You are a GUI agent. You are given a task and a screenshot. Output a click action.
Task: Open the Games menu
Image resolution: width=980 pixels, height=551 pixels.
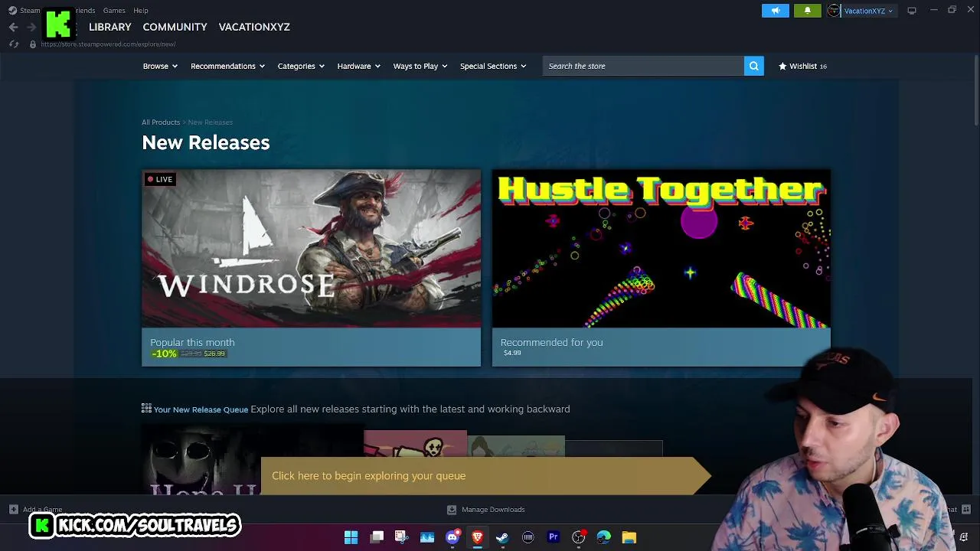(x=114, y=11)
